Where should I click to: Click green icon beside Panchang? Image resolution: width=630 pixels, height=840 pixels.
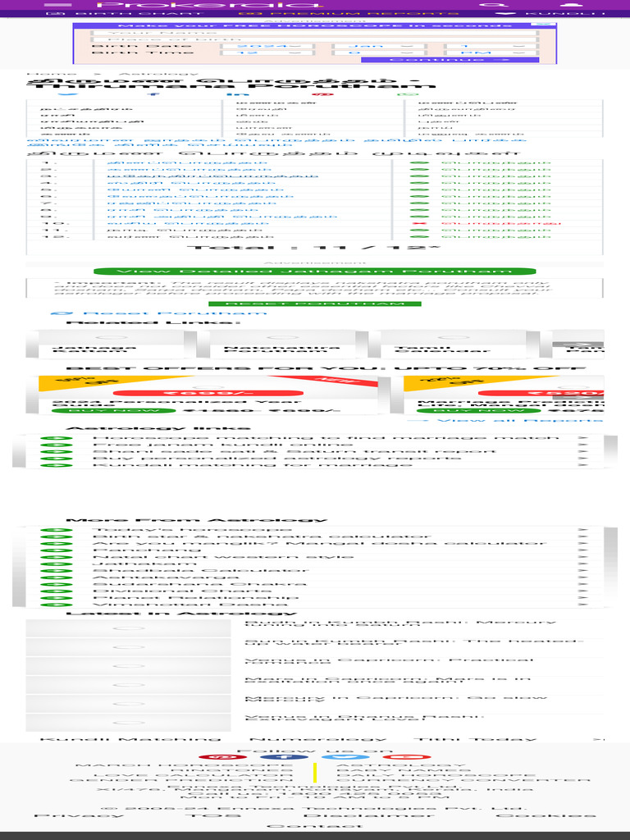[56, 550]
